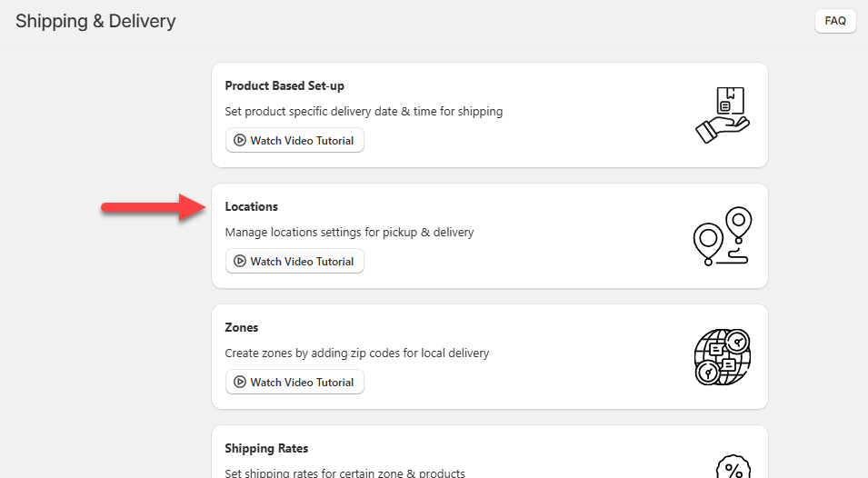This screenshot has width=868, height=478.
Task: Click the percent badge icon on Shipping Rates
Action: (732, 467)
